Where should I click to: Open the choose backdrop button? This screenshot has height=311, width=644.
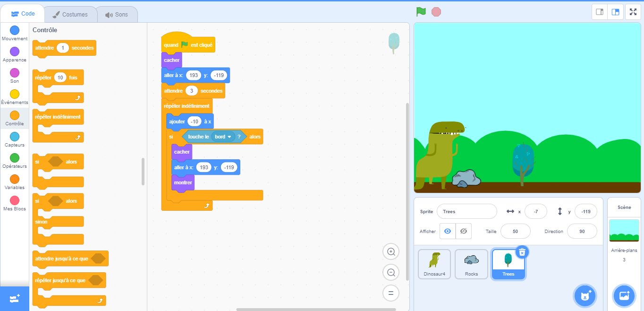tap(624, 296)
